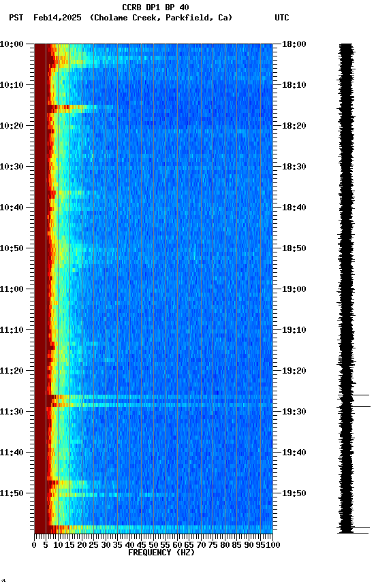Select the 11:40 PST time label
This screenshot has height=588, width=376.
pos(12,453)
